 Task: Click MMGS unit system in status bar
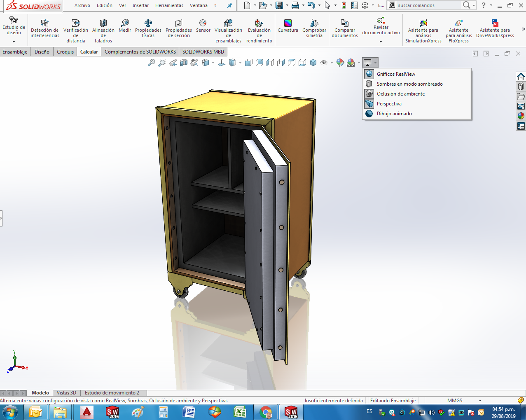(x=455, y=401)
